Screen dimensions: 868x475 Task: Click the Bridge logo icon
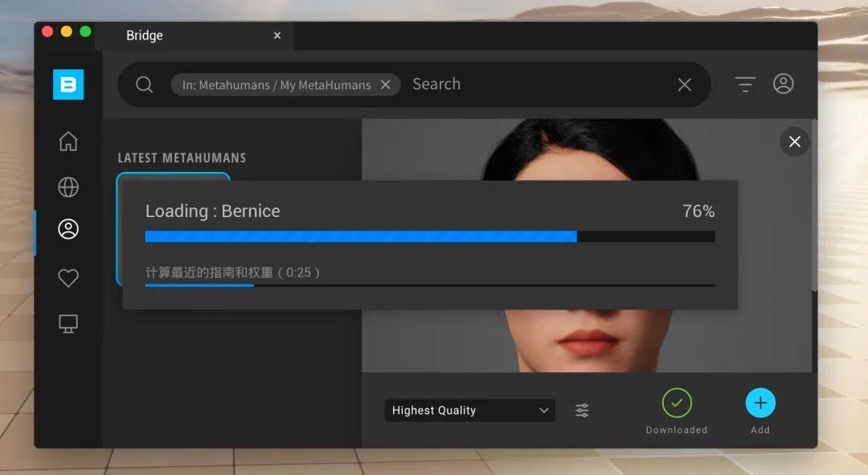[x=68, y=84]
